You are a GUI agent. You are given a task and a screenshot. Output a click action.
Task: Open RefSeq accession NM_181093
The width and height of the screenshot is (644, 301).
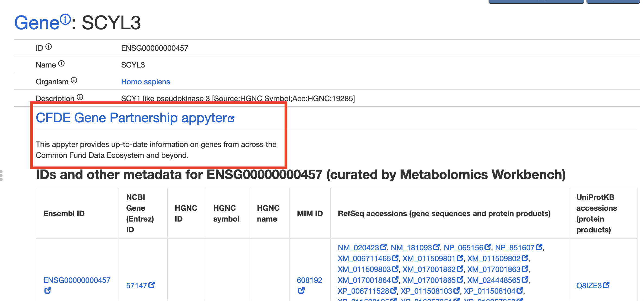pos(411,248)
